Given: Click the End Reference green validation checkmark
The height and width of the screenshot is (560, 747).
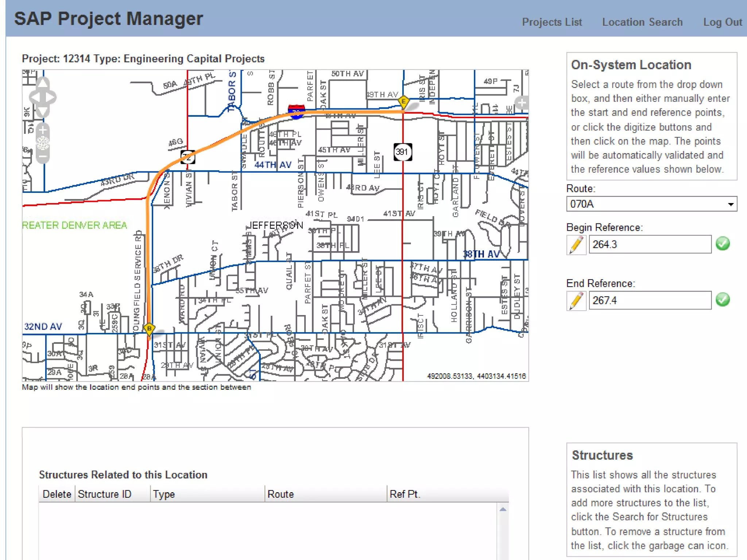Looking at the screenshot, I should (723, 300).
